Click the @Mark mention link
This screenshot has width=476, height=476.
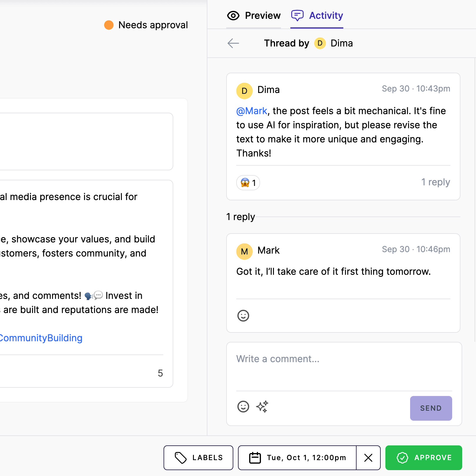coord(252,111)
